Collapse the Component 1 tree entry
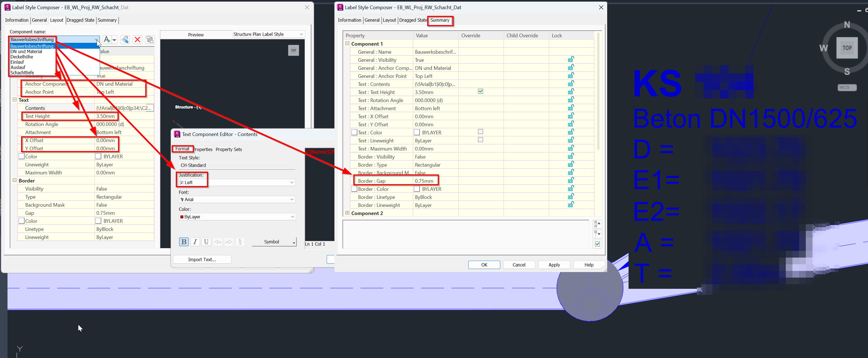 [347, 43]
